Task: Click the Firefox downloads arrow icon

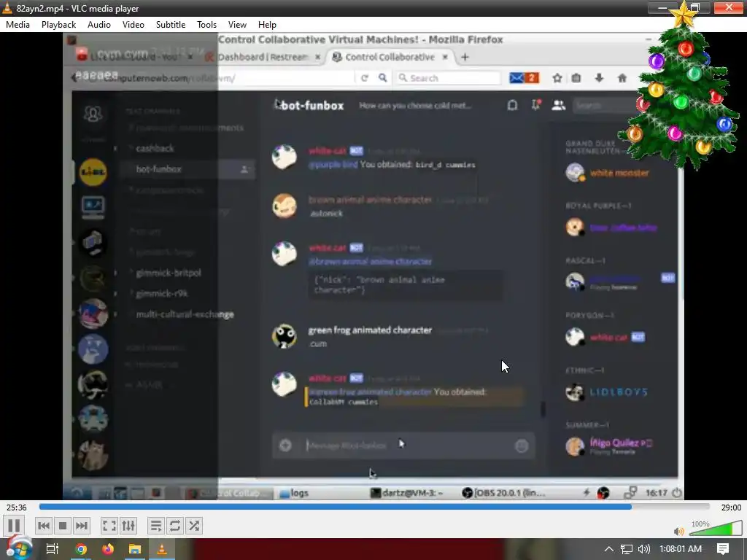Action: (x=600, y=78)
